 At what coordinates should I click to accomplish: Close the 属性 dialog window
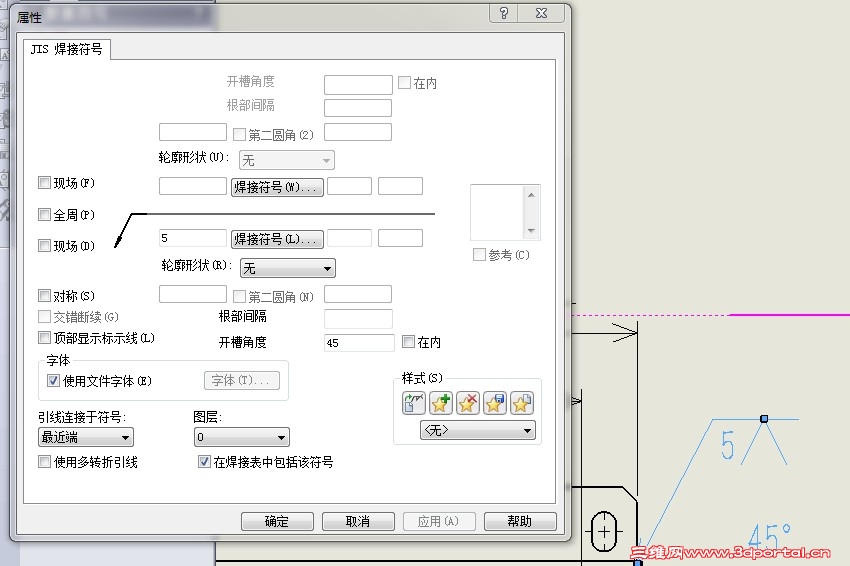541,13
